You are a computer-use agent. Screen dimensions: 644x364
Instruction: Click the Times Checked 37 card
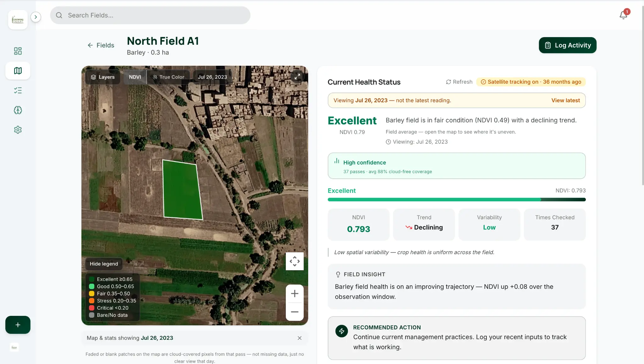tap(555, 224)
